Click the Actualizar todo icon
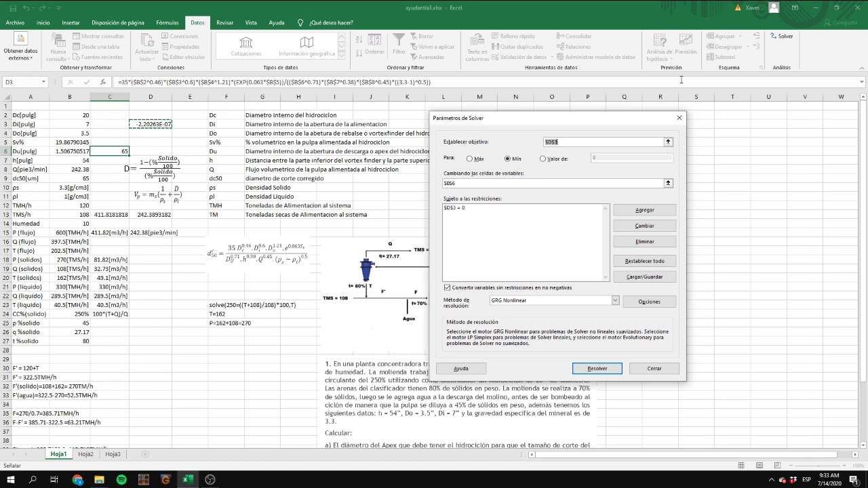Screen dimensions: 868x488 [146, 40]
